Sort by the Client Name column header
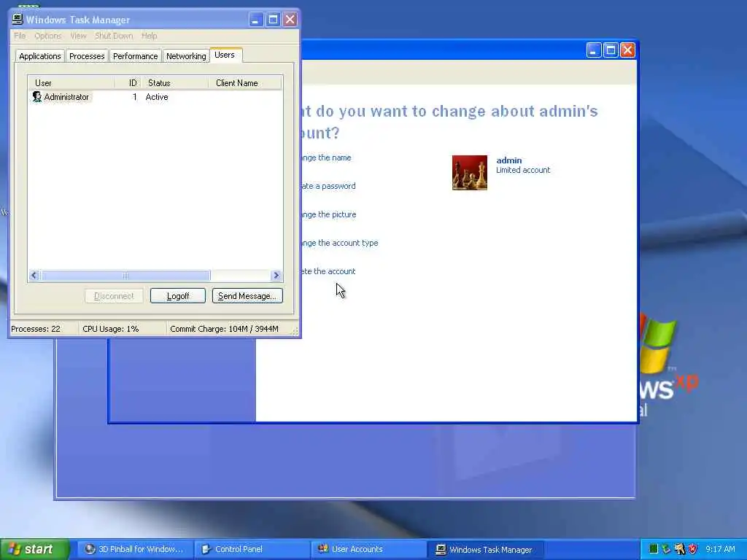Viewport: 747px width, 560px height. click(x=245, y=83)
